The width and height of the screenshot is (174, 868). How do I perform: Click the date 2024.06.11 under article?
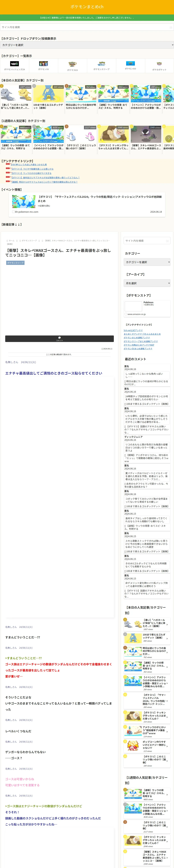coord(107,349)
